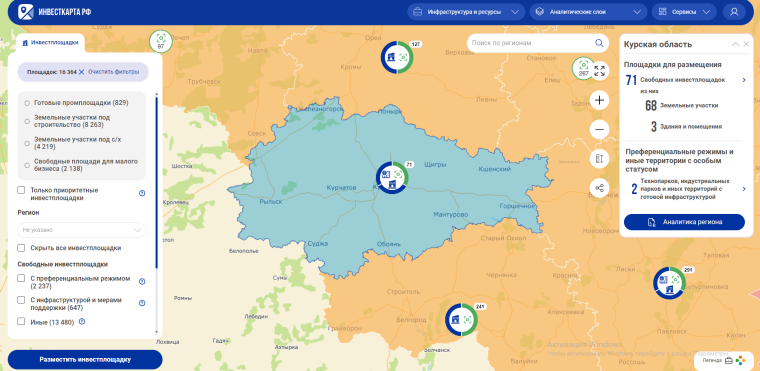Screen dimensions: 760x371
Task: Open Аналитические слои dropdown menu
Action: pos(588,12)
